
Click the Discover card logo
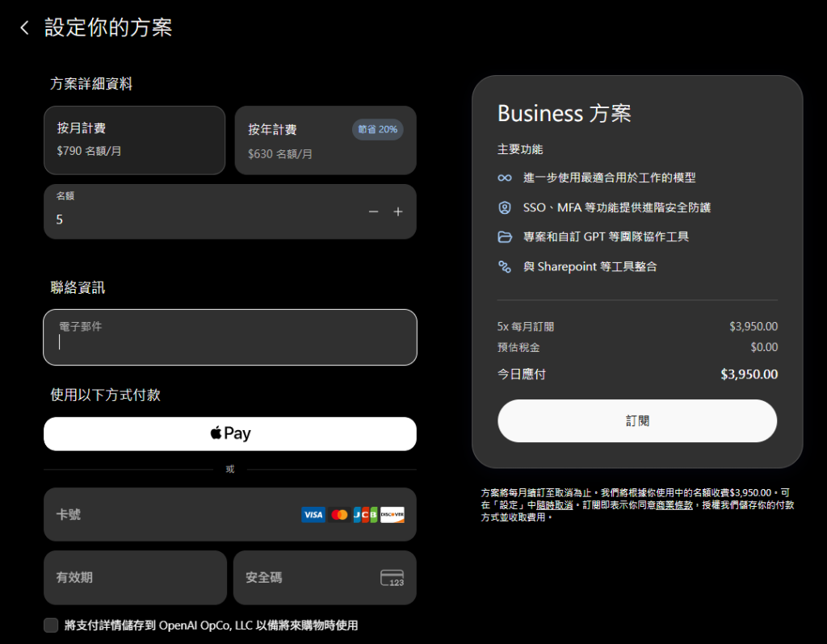[392, 515]
